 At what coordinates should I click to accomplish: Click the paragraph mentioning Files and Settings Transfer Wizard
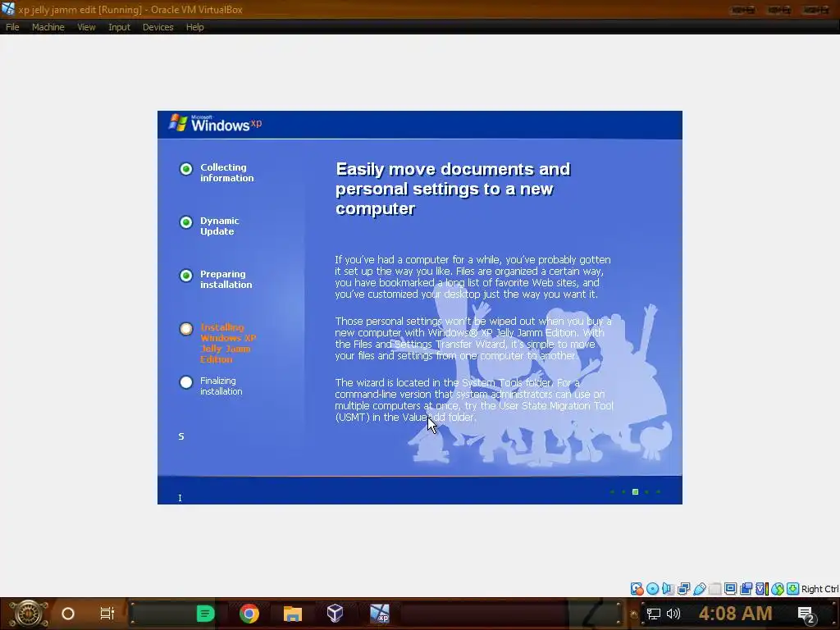click(x=473, y=339)
